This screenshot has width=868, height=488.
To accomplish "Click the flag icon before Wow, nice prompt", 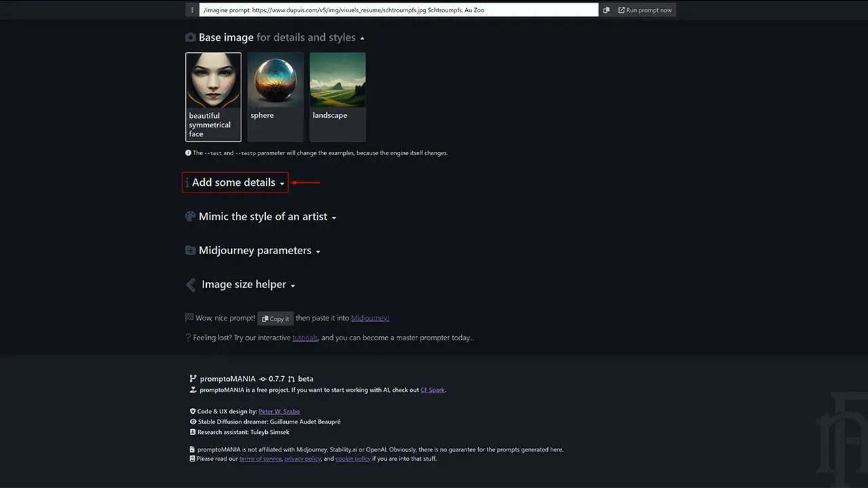I will [189, 317].
